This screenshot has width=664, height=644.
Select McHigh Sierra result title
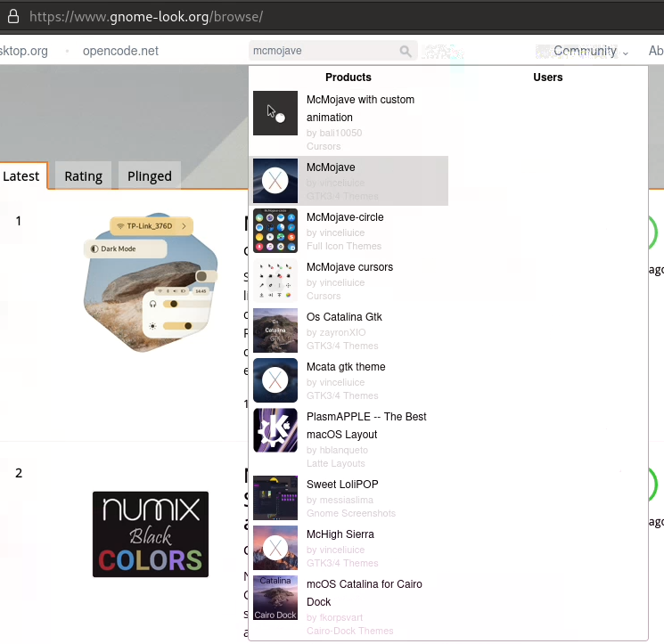pos(340,534)
